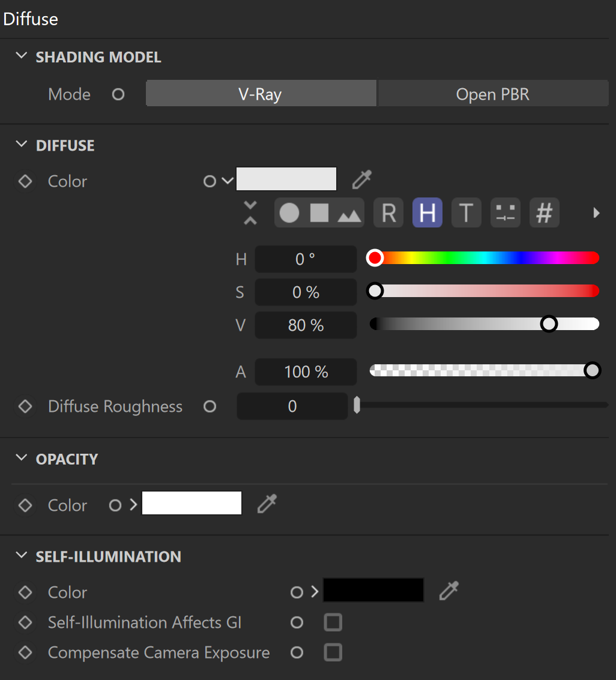Click the Diffuse color swatch

click(286, 179)
